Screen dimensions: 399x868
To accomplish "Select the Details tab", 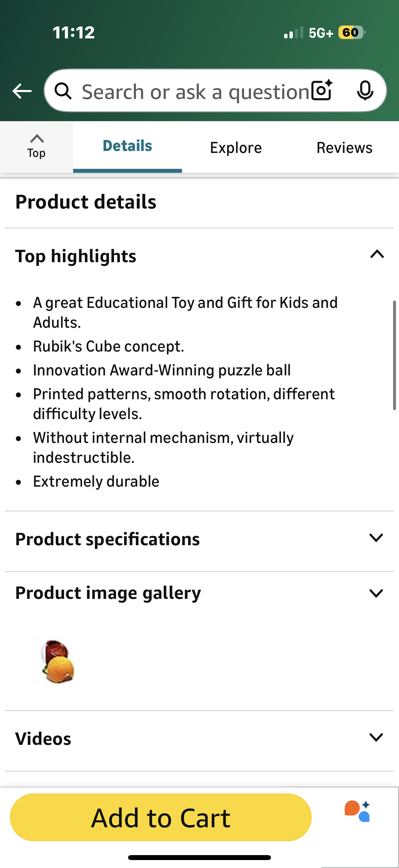I will (127, 146).
